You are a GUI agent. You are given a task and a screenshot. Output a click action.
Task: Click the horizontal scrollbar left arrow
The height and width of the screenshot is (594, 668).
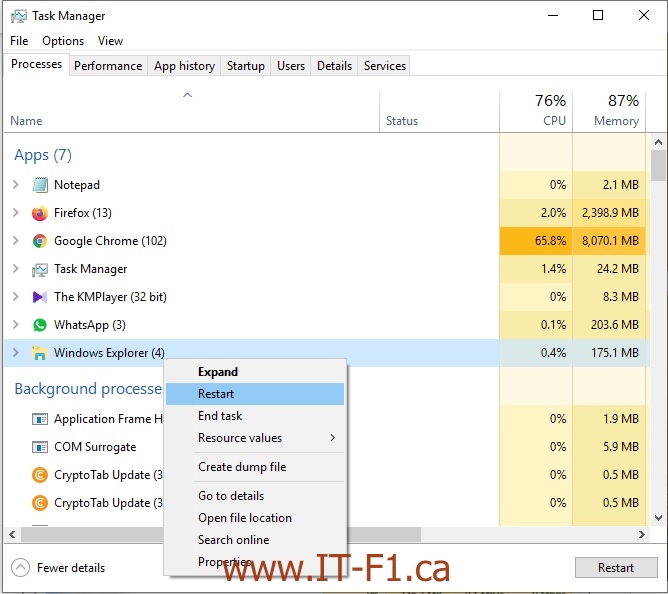12,534
